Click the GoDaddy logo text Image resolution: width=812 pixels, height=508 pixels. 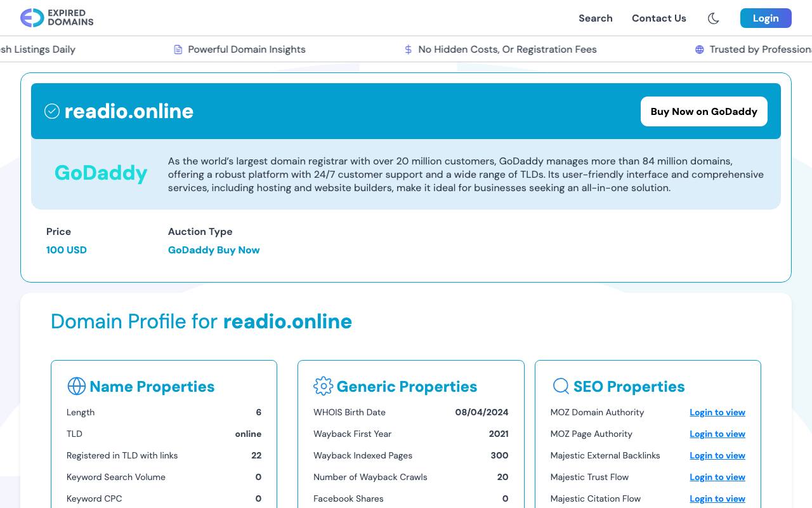click(x=101, y=173)
